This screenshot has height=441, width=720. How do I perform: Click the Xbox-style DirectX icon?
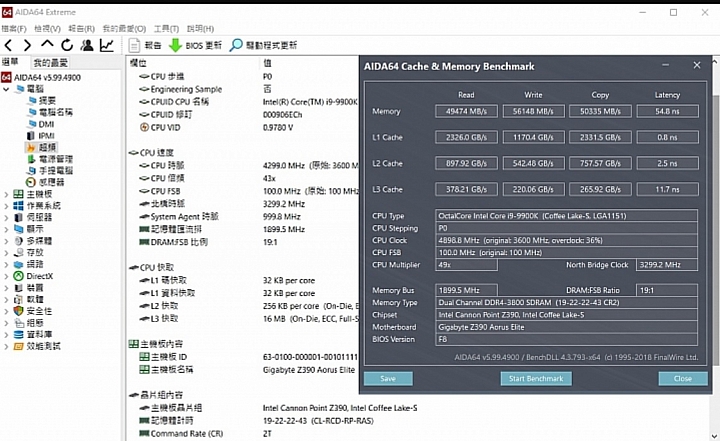click(18, 276)
